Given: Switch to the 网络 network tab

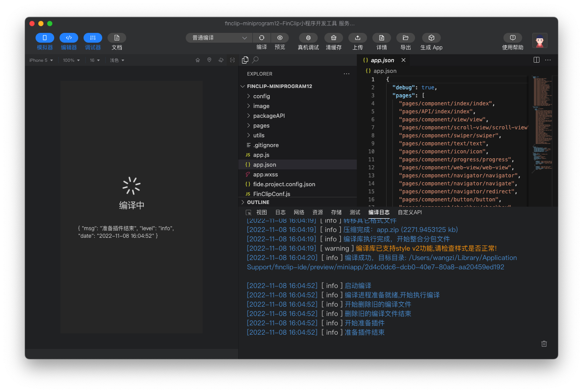Looking at the screenshot, I should (x=299, y=212).
